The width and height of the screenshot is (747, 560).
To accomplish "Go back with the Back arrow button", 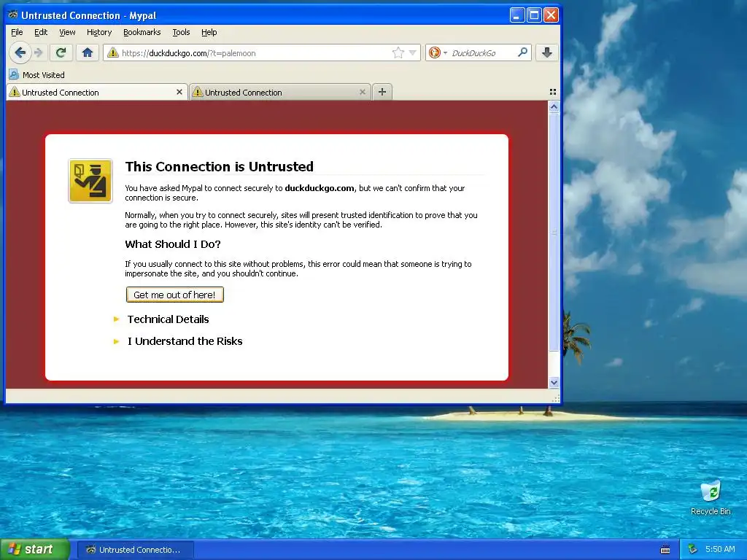I will coord(20,52).
